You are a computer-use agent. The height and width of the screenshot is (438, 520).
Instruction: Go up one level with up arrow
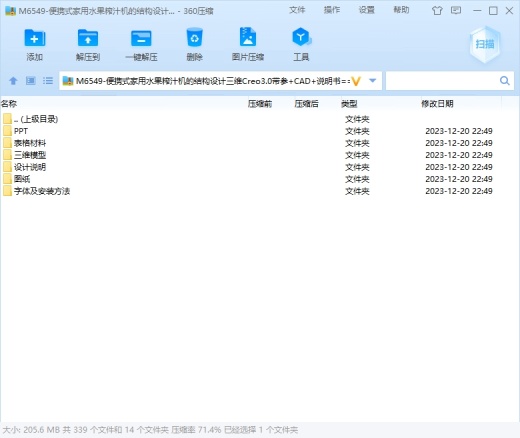(x=13, y=80)
